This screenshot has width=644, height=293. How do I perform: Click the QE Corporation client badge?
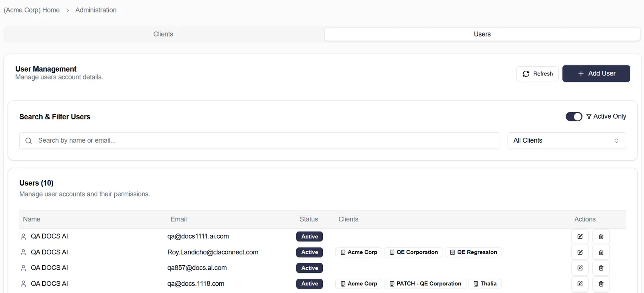click(x=413, y=252)
